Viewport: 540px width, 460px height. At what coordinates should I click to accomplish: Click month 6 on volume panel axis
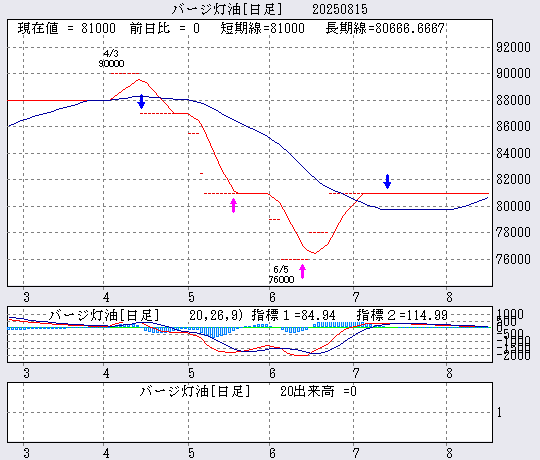272,453
